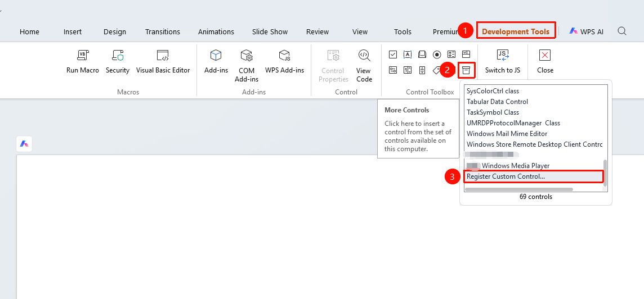Open the Slide Show tab

point(270,31)
